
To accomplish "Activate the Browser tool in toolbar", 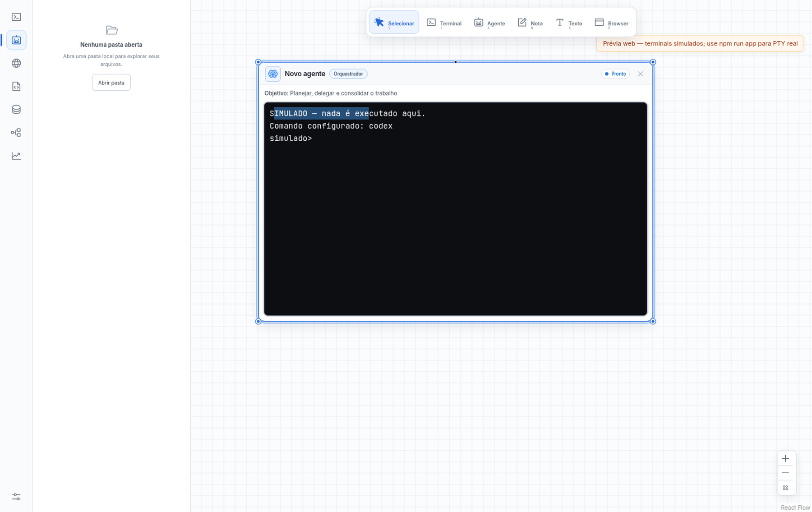I will coord(612,23).
